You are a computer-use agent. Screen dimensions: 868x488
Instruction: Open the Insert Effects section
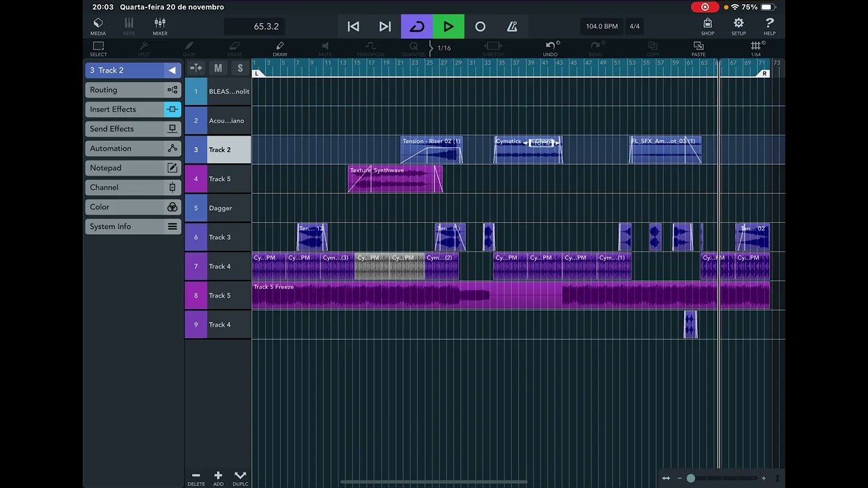click(133, 109)
